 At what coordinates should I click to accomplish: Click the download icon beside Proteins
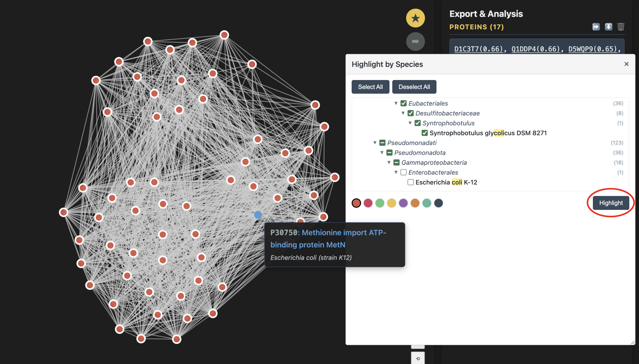pos(608,27)
